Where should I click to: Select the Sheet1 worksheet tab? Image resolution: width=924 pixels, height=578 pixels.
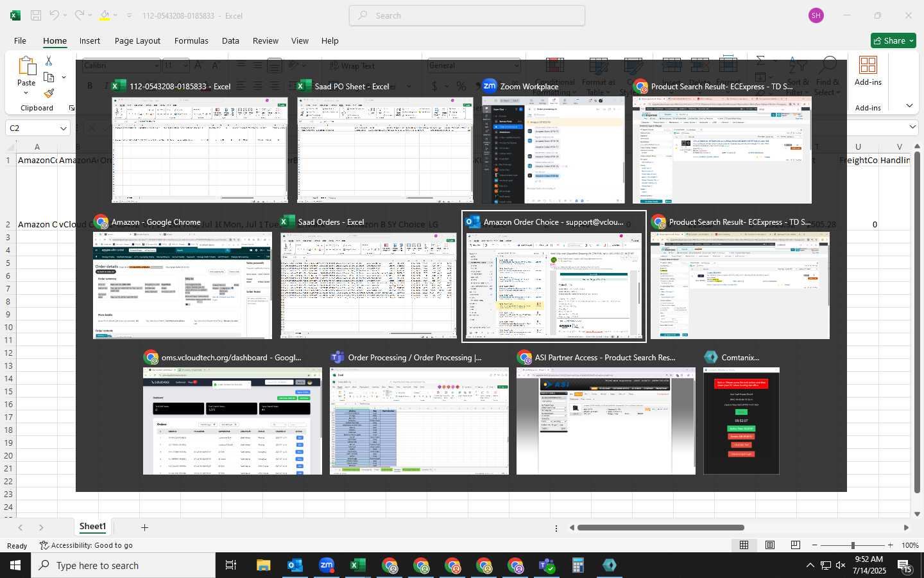[92, 527]
